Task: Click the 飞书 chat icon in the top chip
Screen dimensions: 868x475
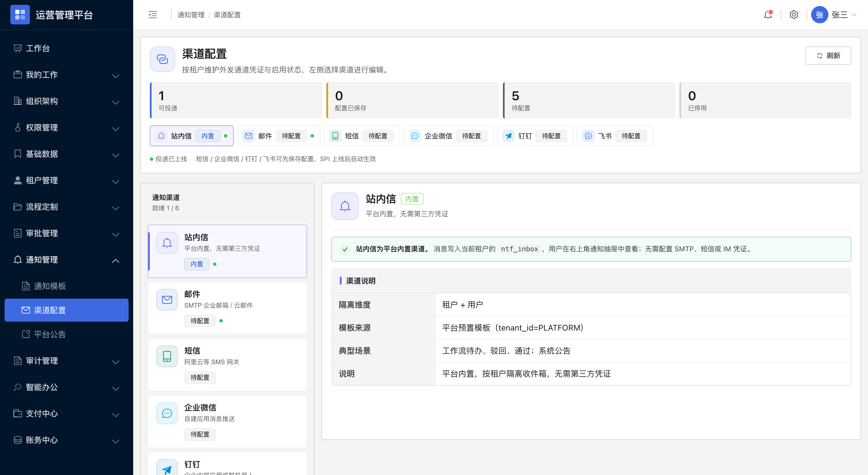Action: [588, 136]
